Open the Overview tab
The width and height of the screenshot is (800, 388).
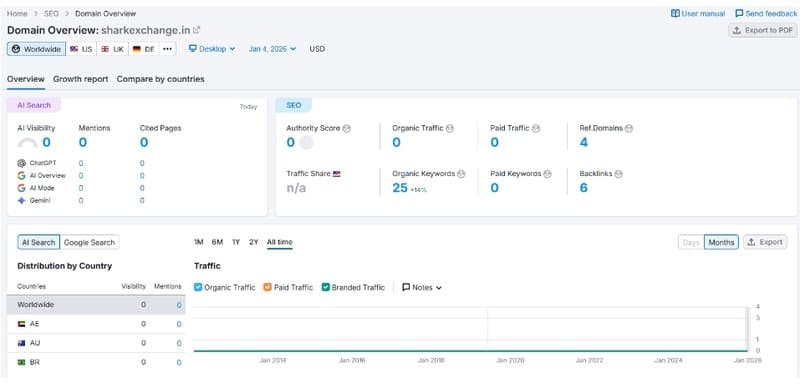click(x=26, y=79)
